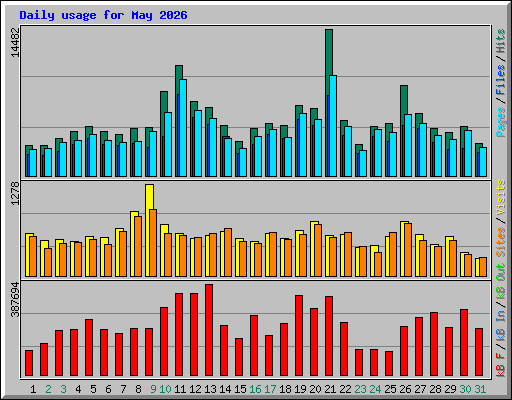
Task: Click day label 14 on the x-axis
Action: (225, 389)
